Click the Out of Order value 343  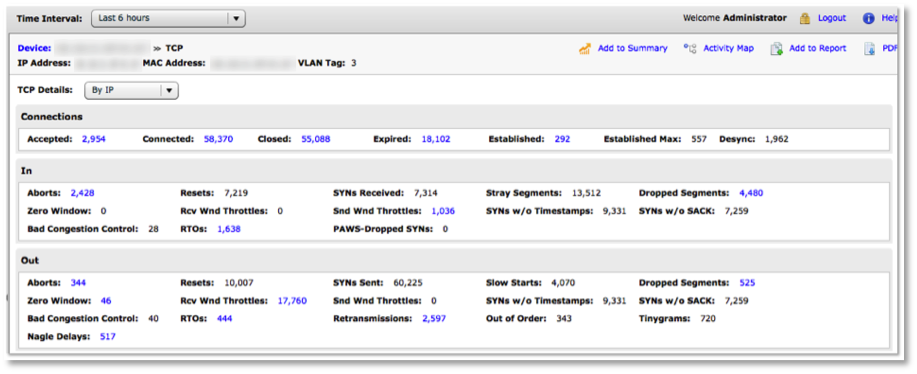[564, 319]
